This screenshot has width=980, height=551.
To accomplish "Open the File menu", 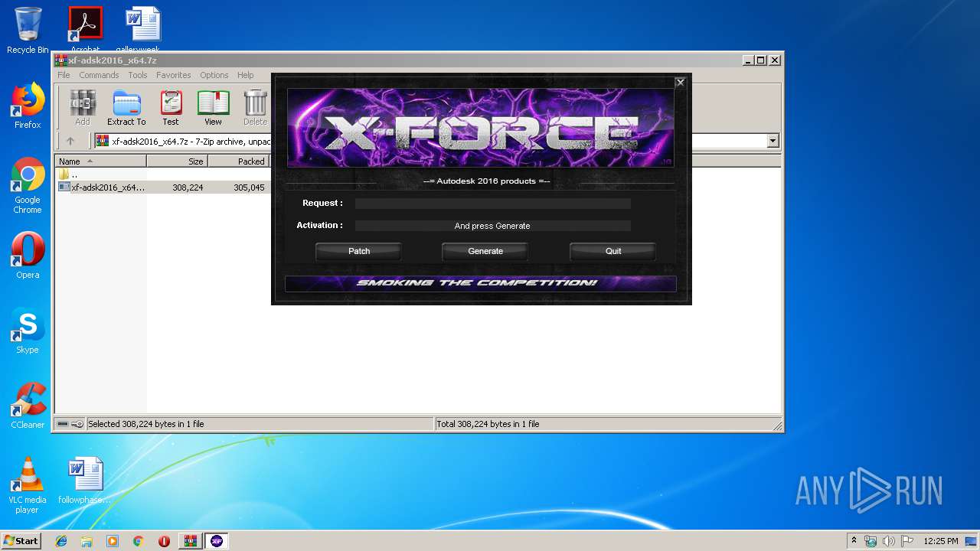I will [64, 75].
